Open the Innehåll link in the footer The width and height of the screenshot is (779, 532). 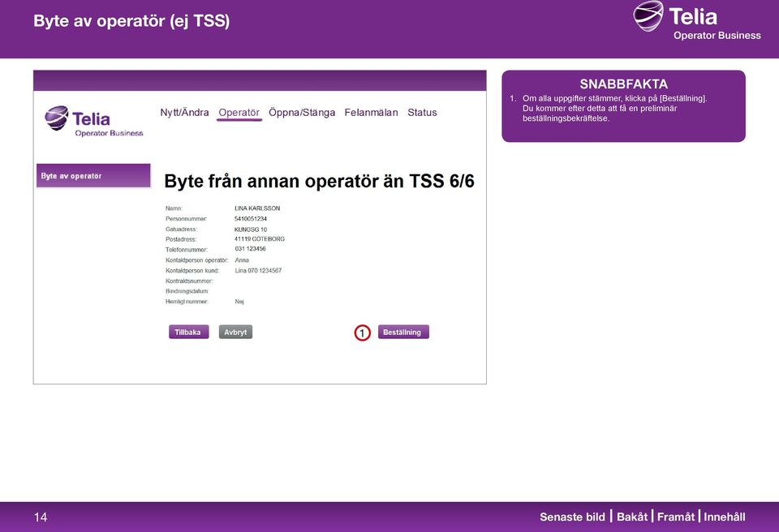(x=725, y=517)
